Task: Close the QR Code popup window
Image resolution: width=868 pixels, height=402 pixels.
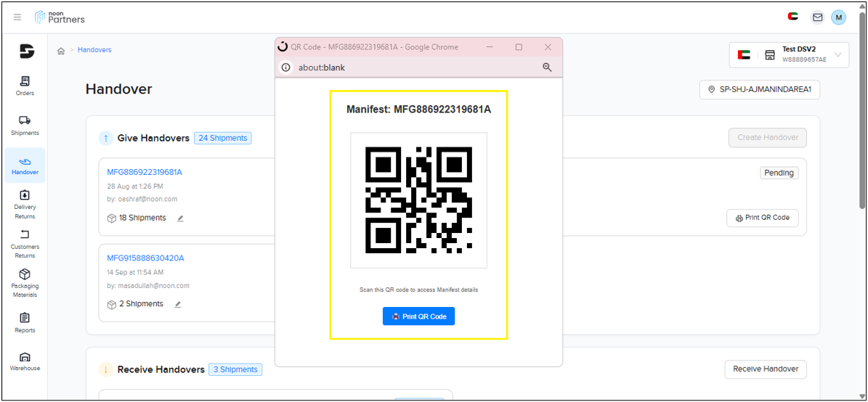Action: click(548, 47)
